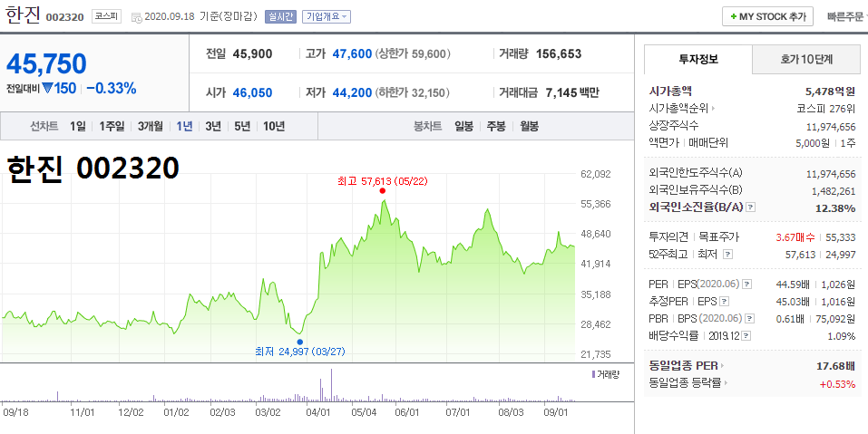Click the 고가 value 47,600
This screenshot has height=434, width=868.
pos(352,53)
